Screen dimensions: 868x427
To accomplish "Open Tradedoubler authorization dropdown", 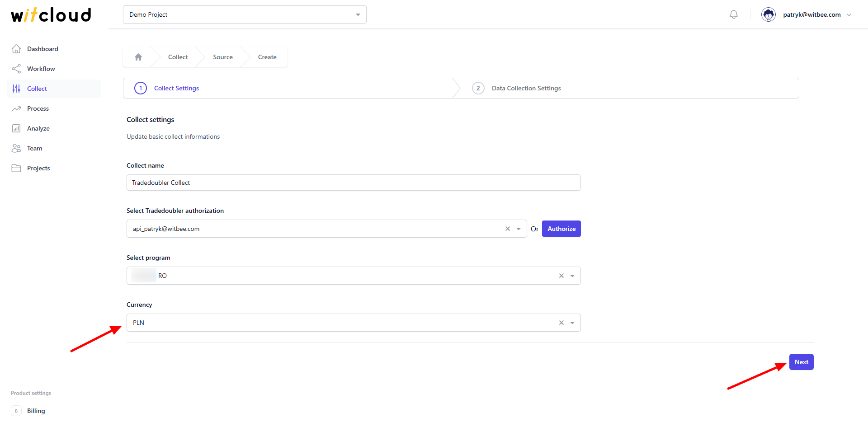I will tap(326, 229).
